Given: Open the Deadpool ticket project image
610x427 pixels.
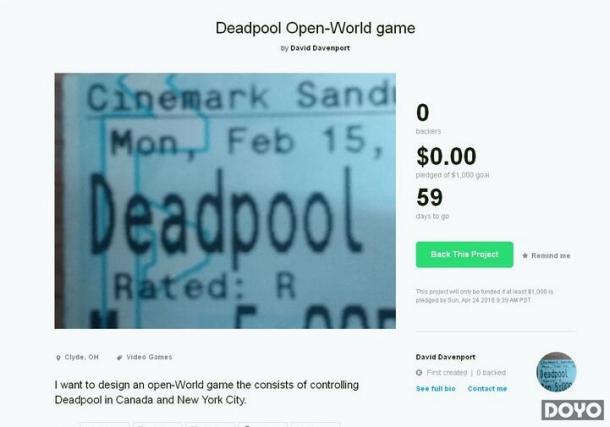Looking at the screenshot, I should coord(225,201).
